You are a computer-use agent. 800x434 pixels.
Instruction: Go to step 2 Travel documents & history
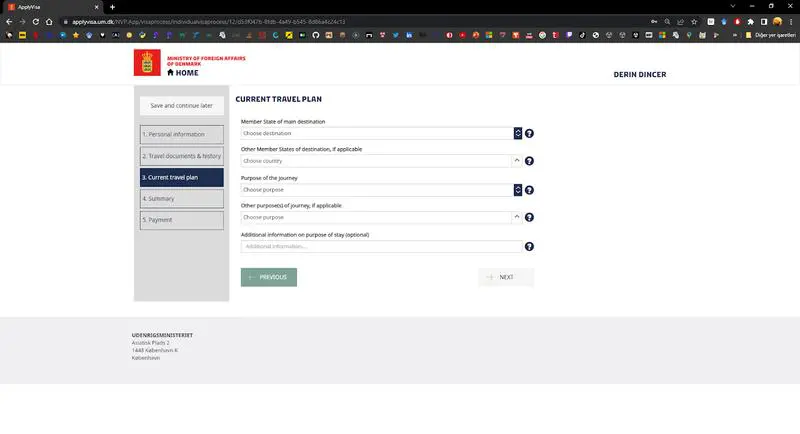[182, 156]
